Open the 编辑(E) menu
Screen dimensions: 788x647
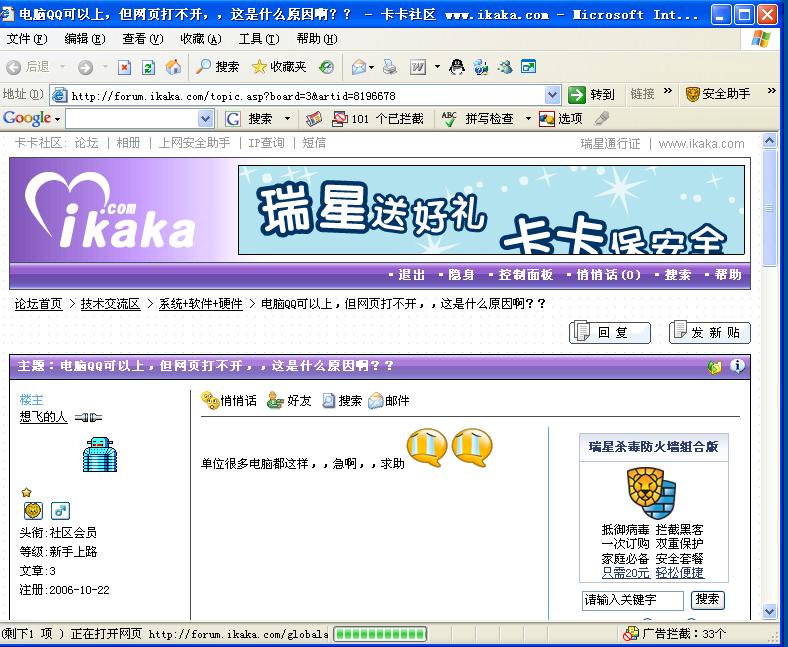tap(85, 39)
